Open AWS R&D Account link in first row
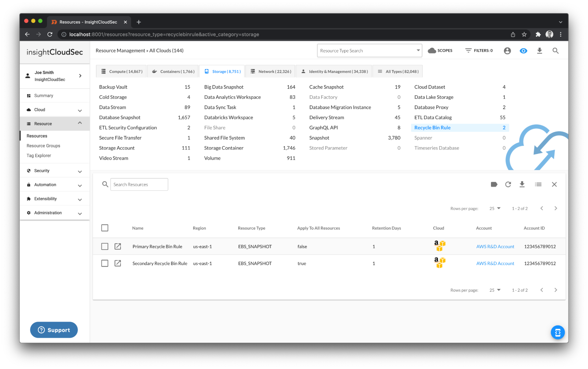588x369 pixels. coord(495,247)
